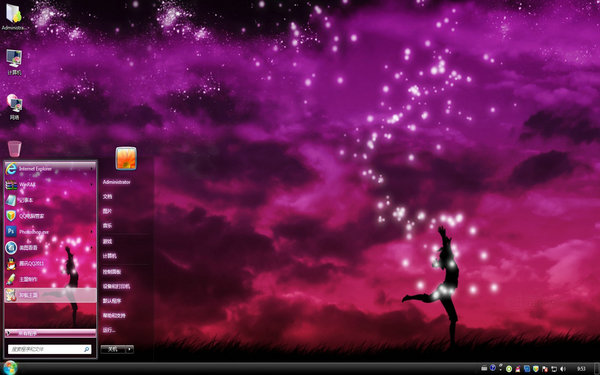Viewport: 600px width, 375px height.
Task: Open the Administrator folder on the desktop
Action: [x=14, y=16]
